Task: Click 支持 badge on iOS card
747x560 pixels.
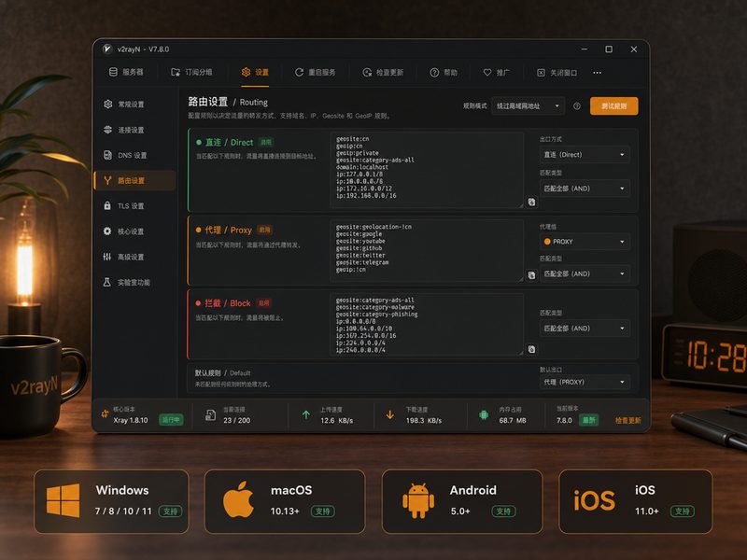Action: tap(683, 511)
